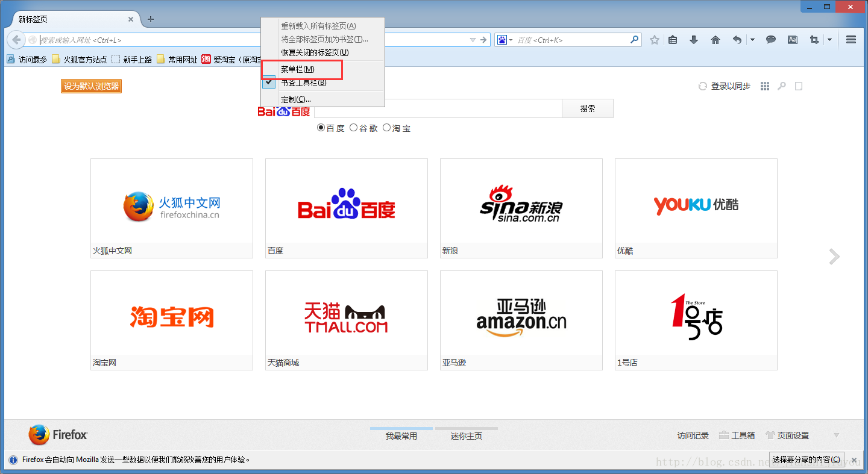Click the 搜索 button
The image size is (868, 474).
(588, 108)
